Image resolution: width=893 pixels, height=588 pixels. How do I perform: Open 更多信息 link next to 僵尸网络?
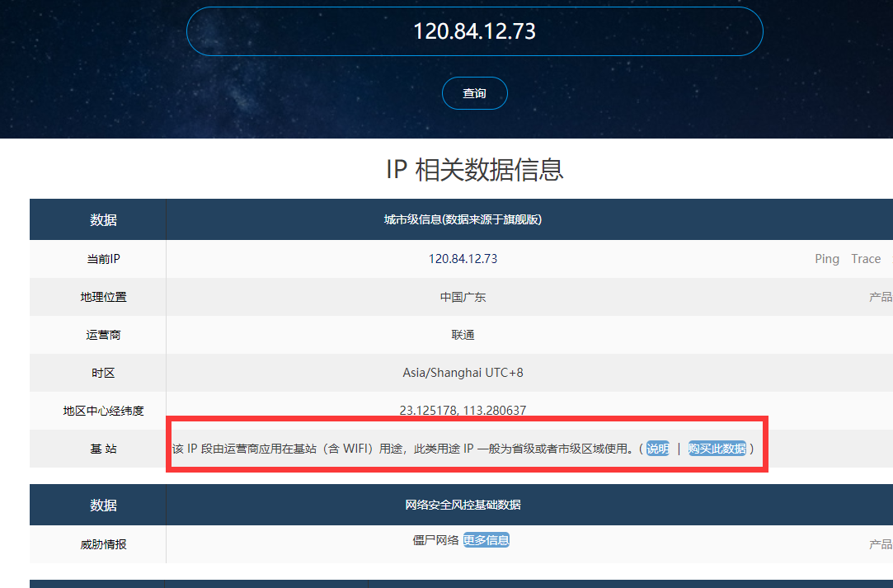coord(486,539)
